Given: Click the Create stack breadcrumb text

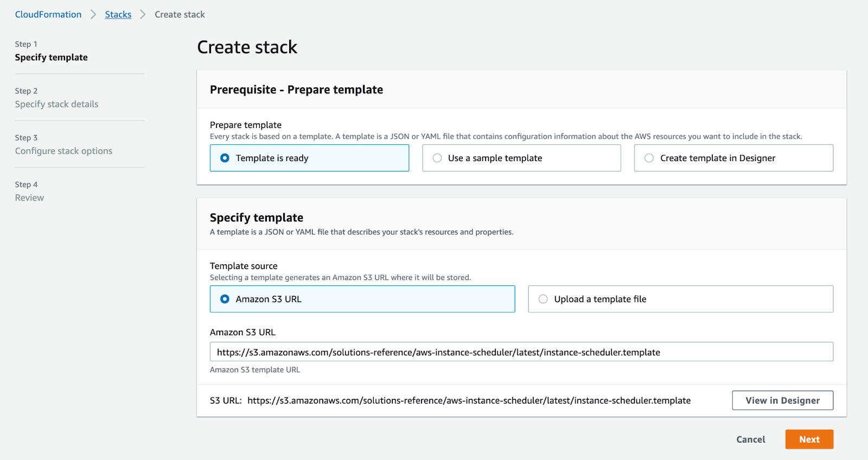Looking at the screenshot, I should 180,15.
